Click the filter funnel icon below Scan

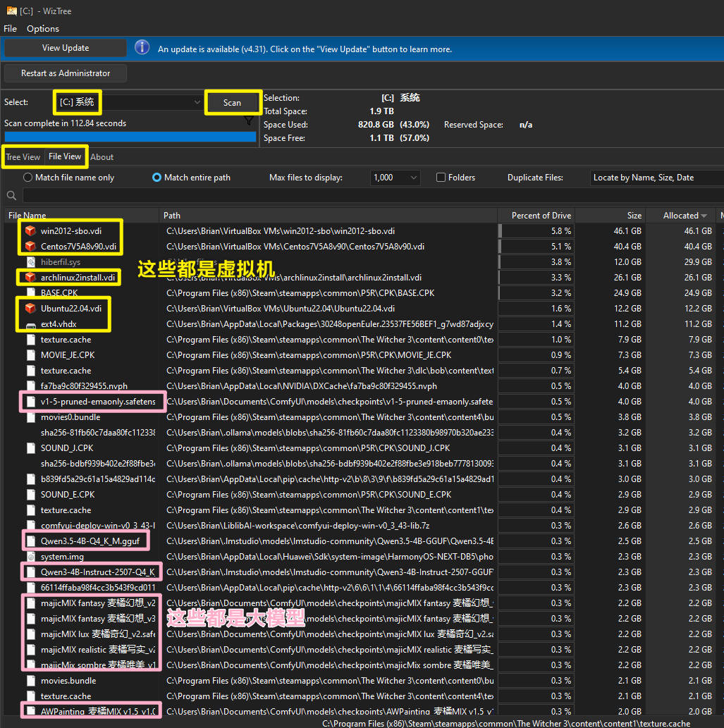pos(249,121)
